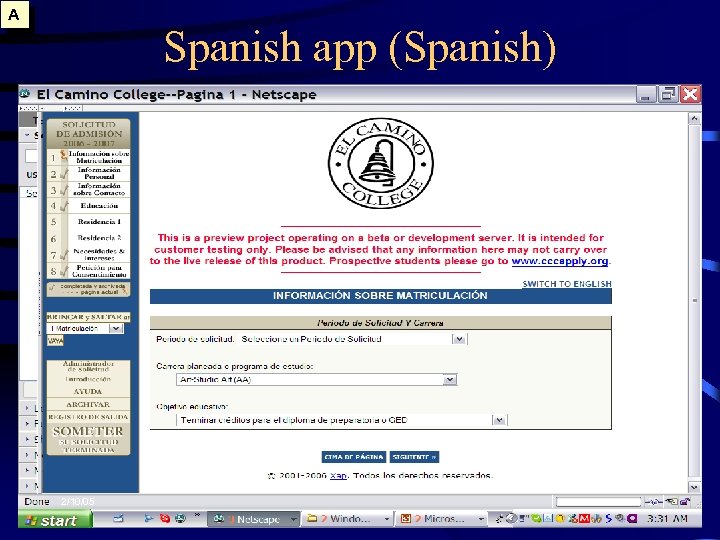This screenshot has width=720, height=540.
Task: Click the El Camino College bell logo
Action: coord(381,163)
